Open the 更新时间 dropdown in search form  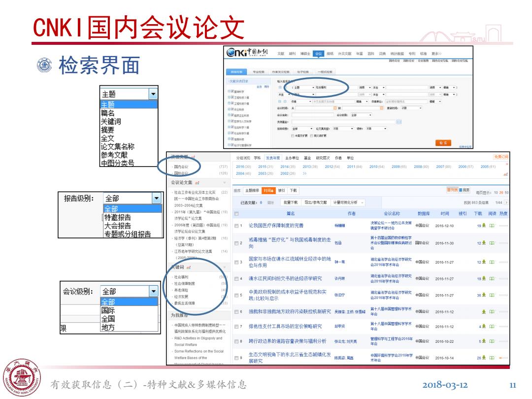coord(411,108)
